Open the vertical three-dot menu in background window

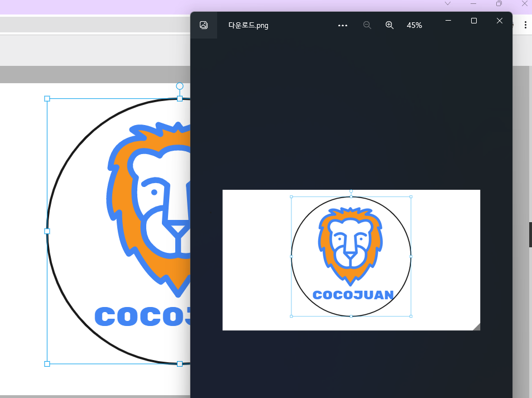[525, 25]
